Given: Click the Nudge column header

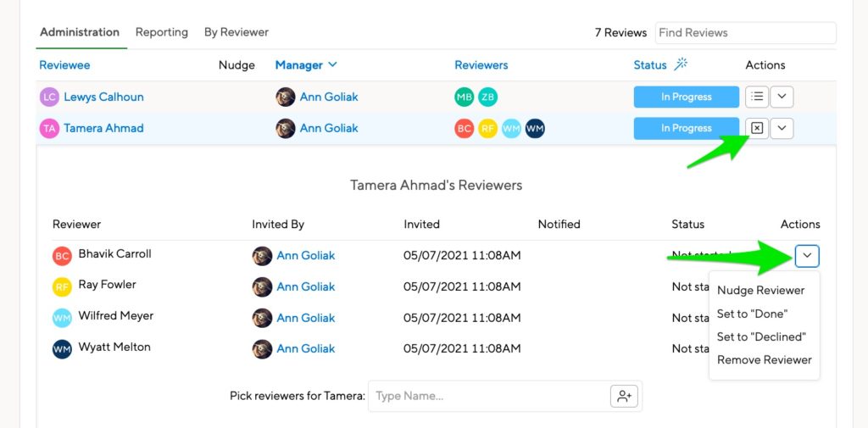Looking at the screenshot, I should pyautogui.click(x=236, y=65).
